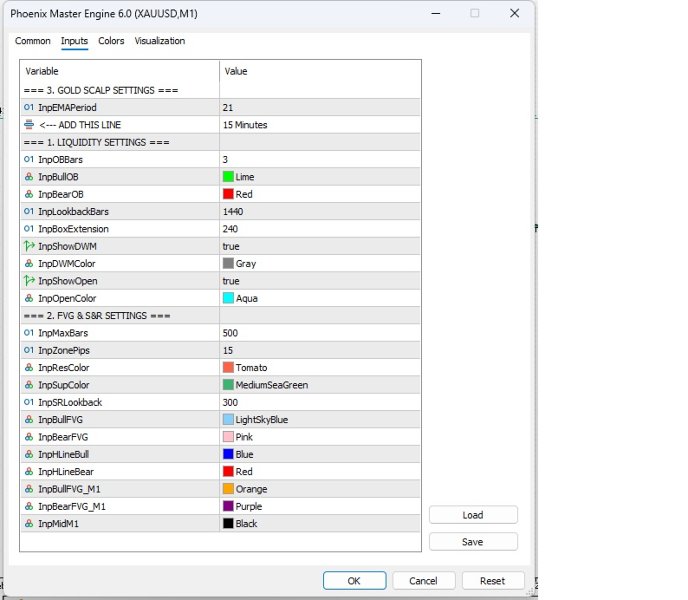
Task: Switch to the Common tab
Action: coord(32,41)
